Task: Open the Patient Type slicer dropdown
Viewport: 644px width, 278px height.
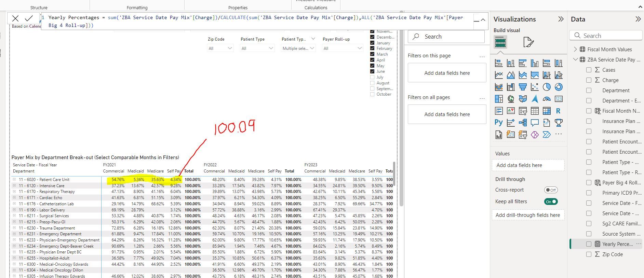Action: pyautogui.click(x=257, y=48)
